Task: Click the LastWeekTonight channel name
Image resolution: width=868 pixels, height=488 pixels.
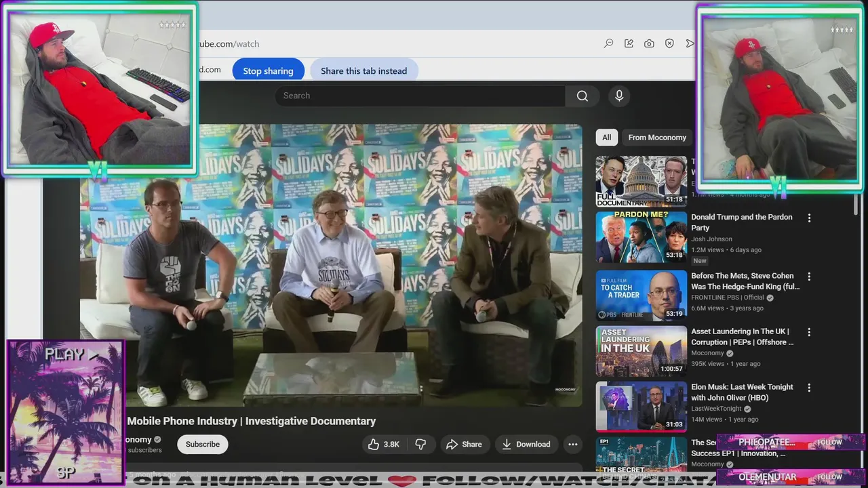Action: coord(716,409)
